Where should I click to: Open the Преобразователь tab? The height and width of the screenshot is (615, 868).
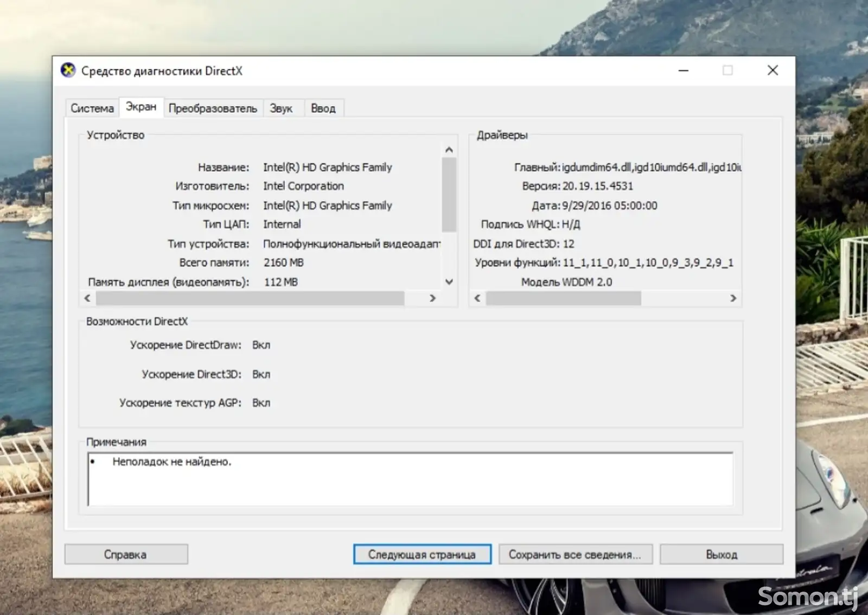point(213,108)
